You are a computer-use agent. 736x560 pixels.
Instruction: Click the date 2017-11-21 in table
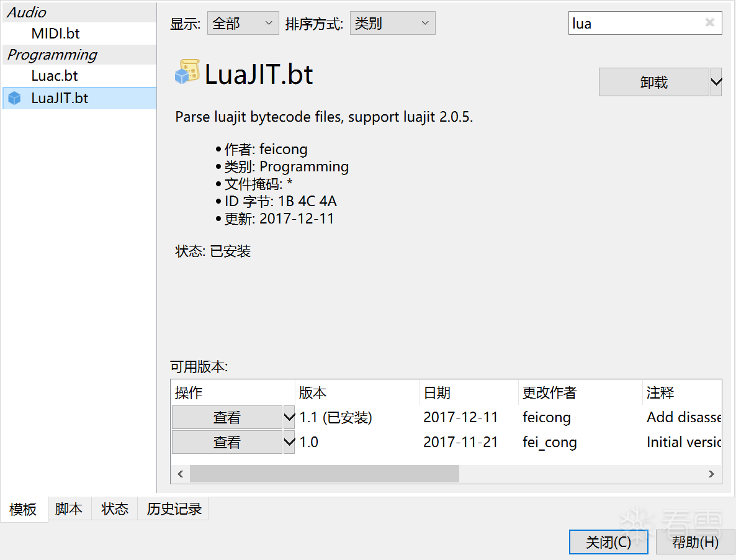(x=460, y=441)
